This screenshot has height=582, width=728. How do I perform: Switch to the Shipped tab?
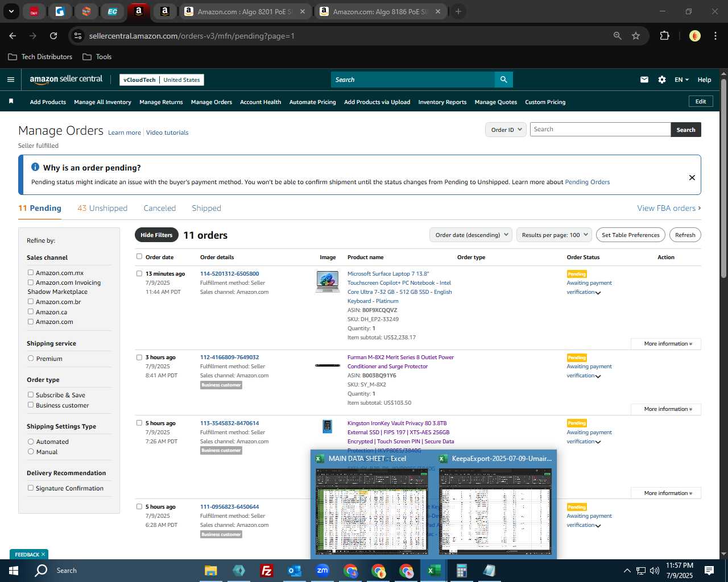pos(206,208)
